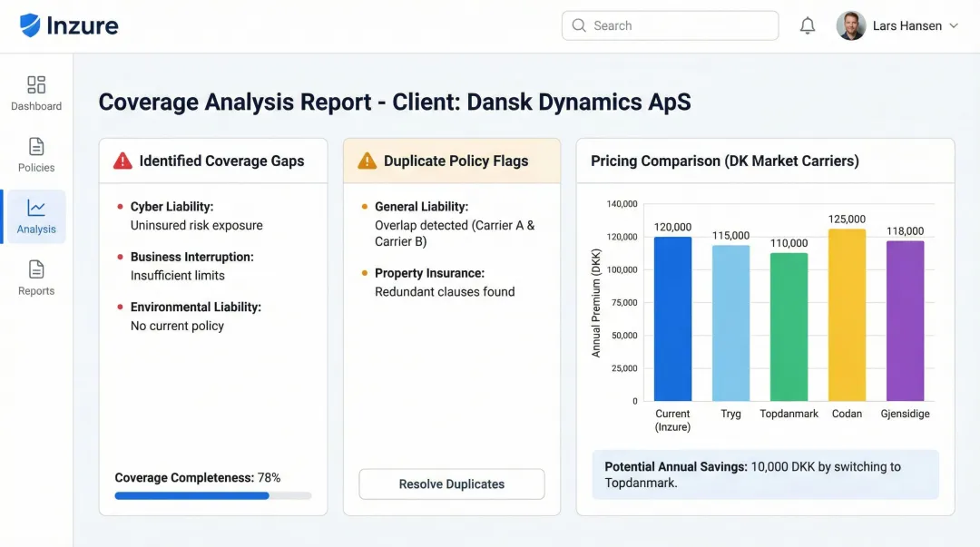Image resolution: width=980 pixels, height=547 pixels.
Task: Open the Analysis section via its chart icon
Action: pos(34,216)
